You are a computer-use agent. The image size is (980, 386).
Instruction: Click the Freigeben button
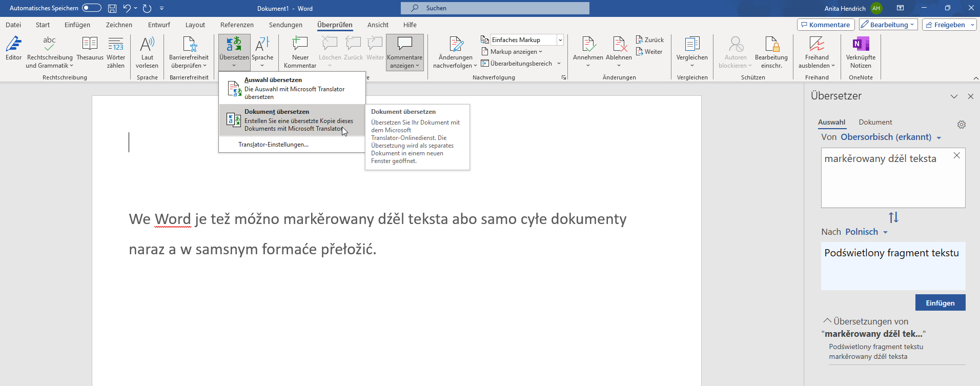(945, 25)
